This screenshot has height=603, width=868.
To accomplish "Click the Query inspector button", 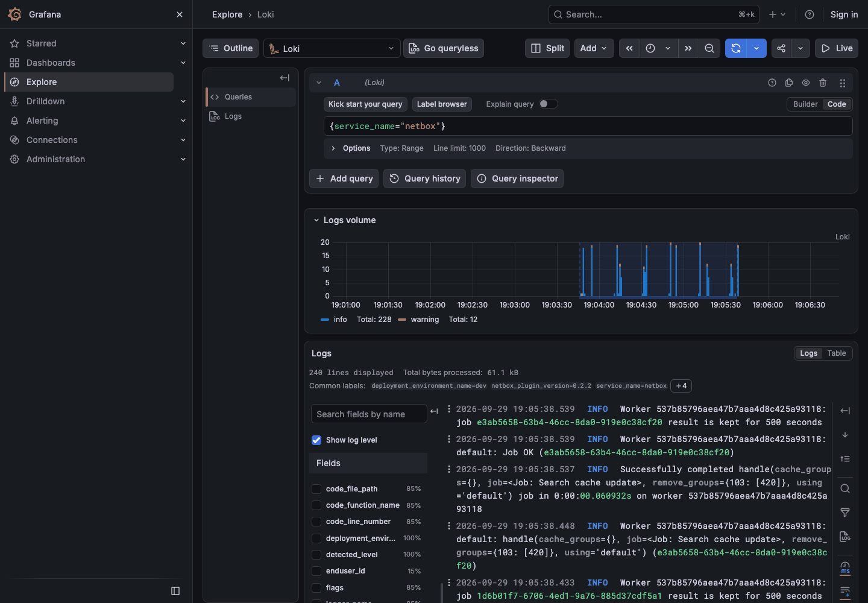I will point(517,178).
